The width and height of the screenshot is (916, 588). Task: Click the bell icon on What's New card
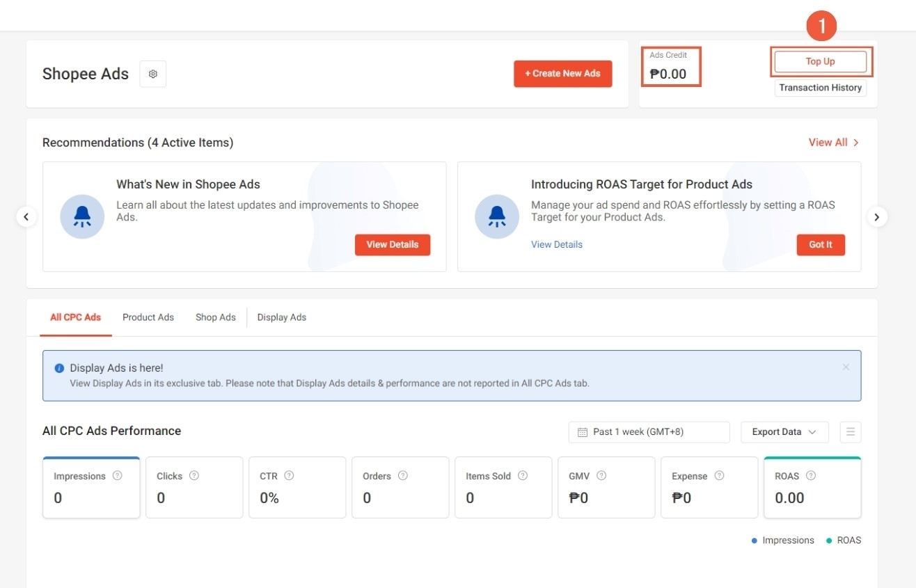click(x=82, y=216)
